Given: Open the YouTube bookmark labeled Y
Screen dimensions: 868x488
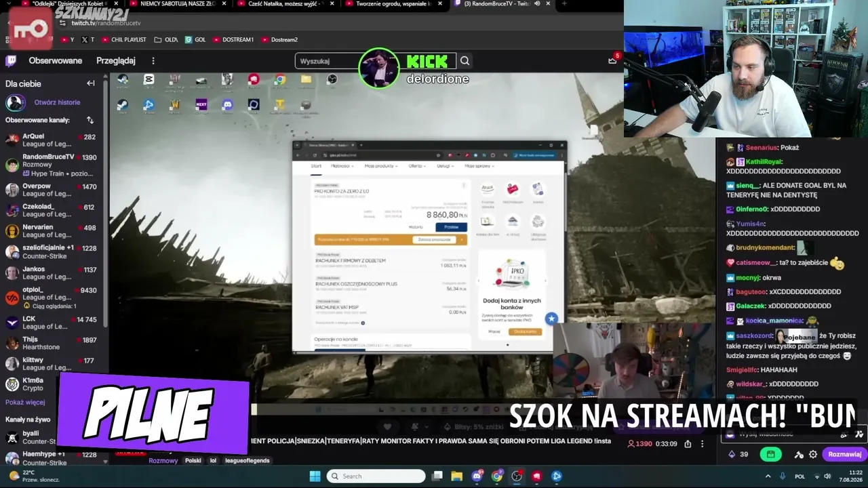Looking at the screenshot, I should (67, 40).
